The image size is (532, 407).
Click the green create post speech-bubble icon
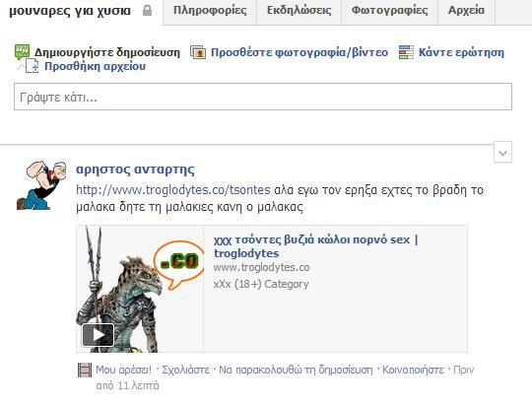(x=23, y=52)
